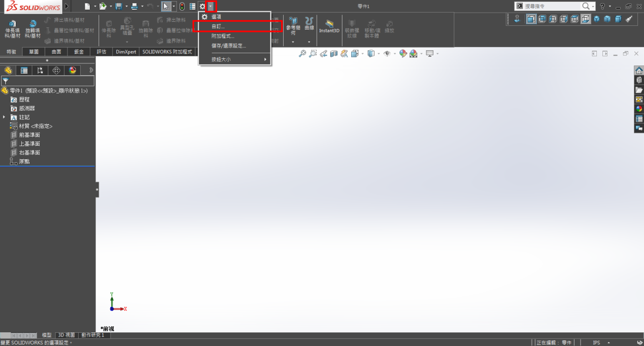
Task: Click the 旋轉填料/基材 revolved boss tool
Action: coord(32,29)
